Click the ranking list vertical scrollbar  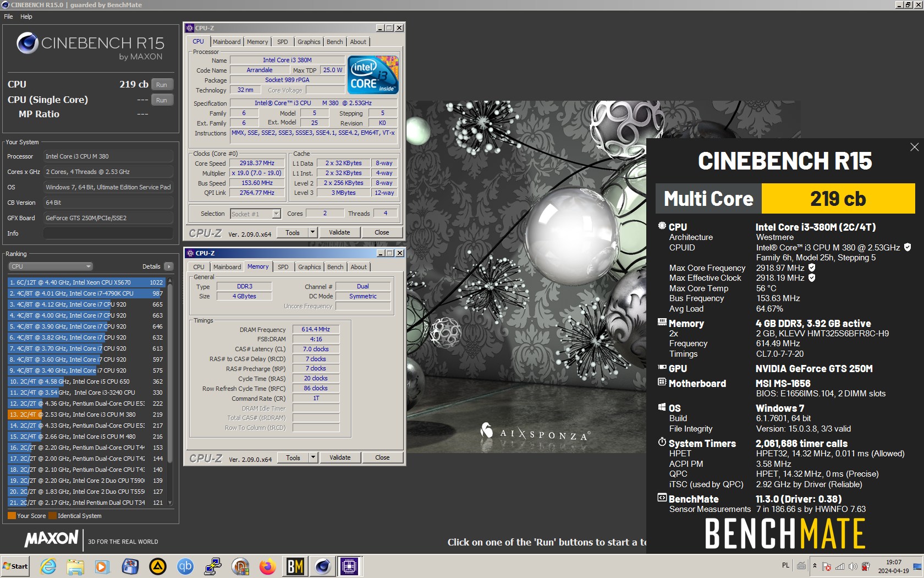coord(170,391)
